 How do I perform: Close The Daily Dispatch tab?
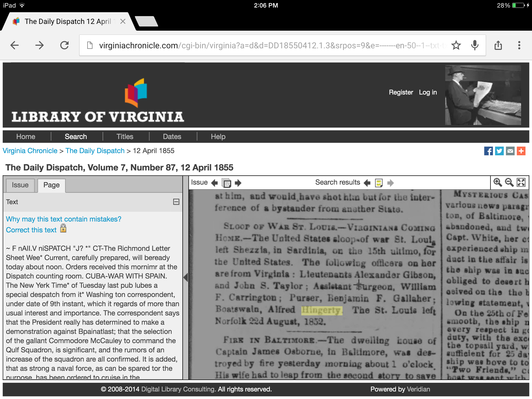(123, 21)
